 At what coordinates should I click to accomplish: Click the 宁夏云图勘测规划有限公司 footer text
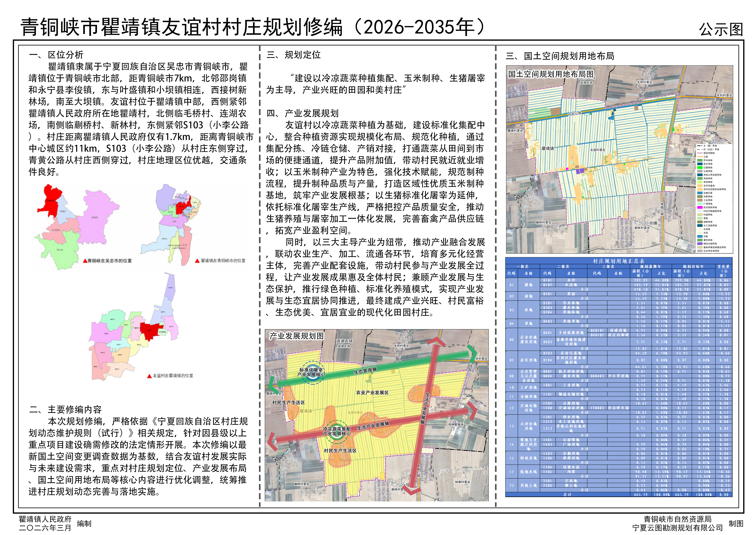[x=678, y=528]
